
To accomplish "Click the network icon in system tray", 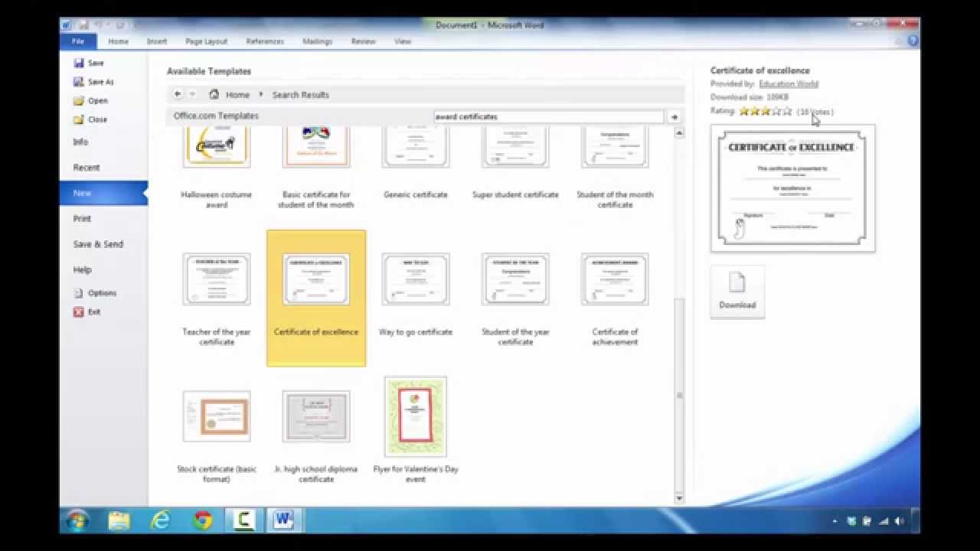I will [x=882, y=521].
